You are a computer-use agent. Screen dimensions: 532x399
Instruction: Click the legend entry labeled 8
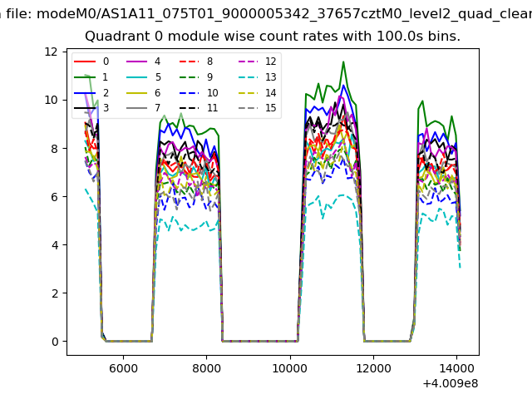pos(196,62)
